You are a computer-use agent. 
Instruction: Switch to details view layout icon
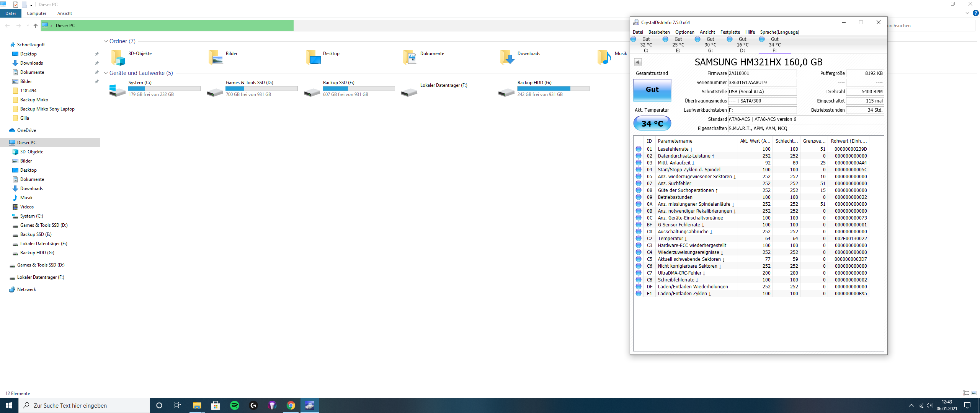pos(966,393)
